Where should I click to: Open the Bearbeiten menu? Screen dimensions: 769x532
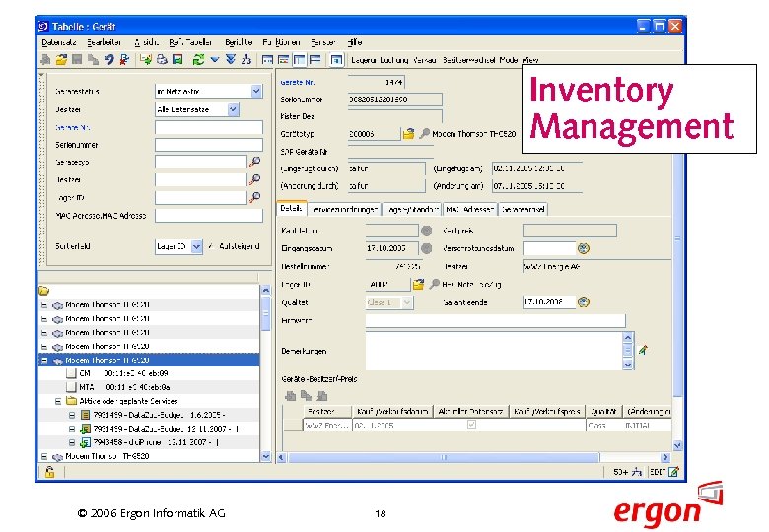(104, 42)
